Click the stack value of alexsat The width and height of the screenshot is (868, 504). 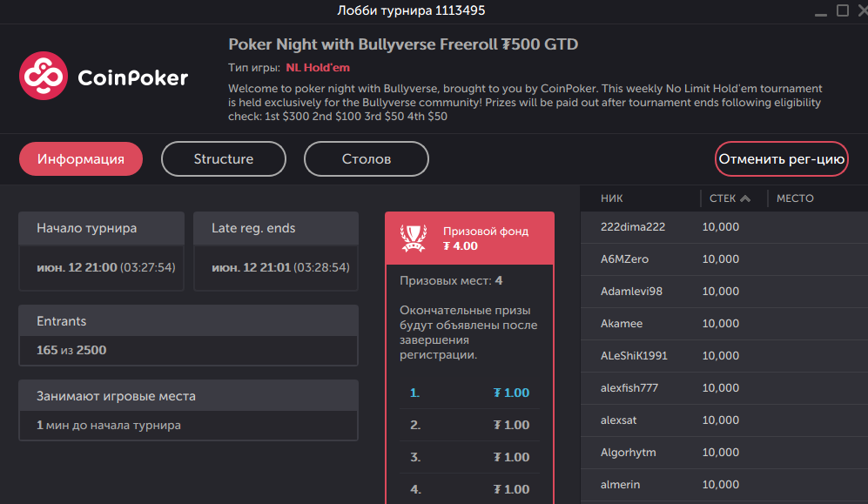tap(721, 420)
